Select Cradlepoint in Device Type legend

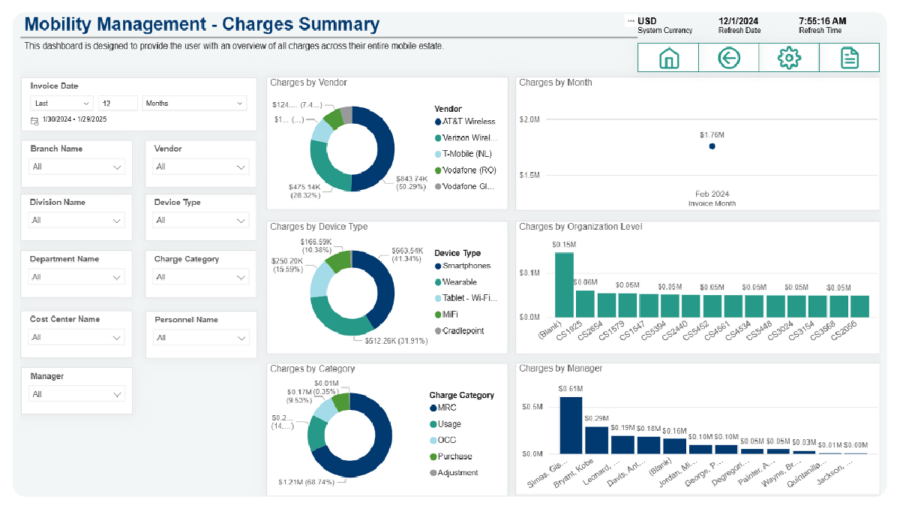459,331
